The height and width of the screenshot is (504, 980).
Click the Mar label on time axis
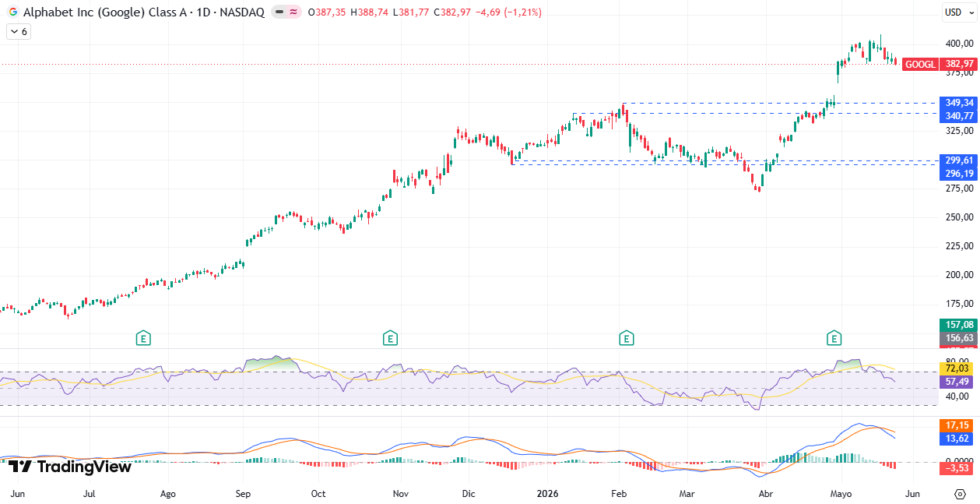pos(687,494)
